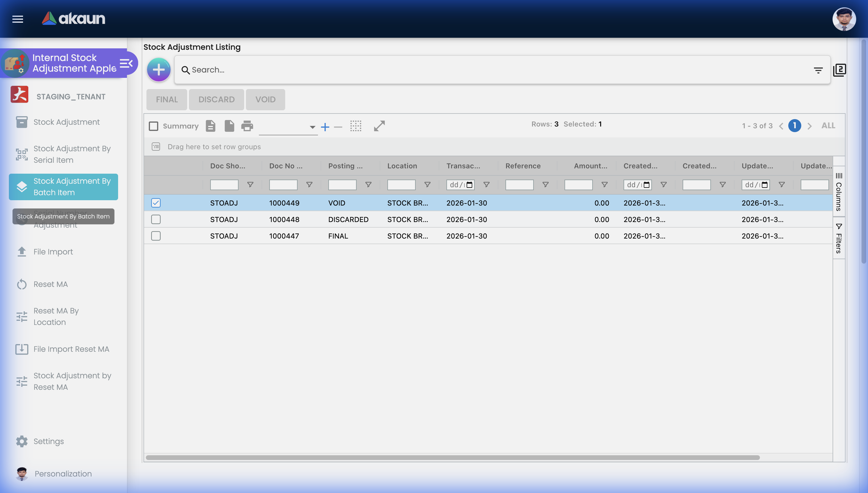Viewport: 868px width, 493px height.
Task: Uncheck row for document 1000449
Action: point(156,203)
